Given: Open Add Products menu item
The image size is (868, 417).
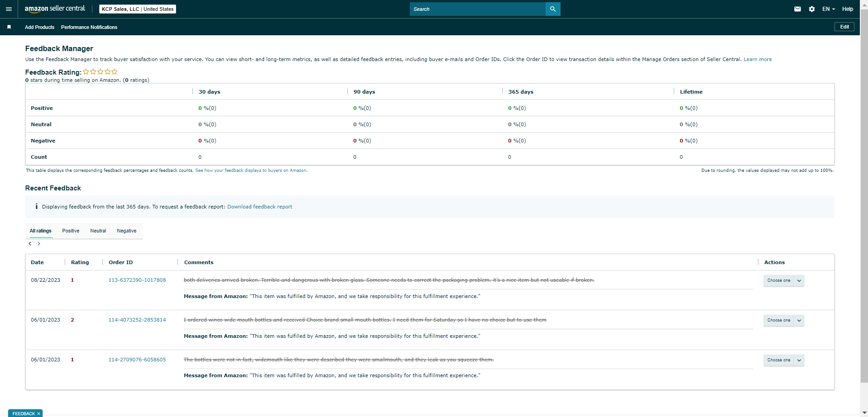Looking at the screenshot, I should coord(39,27).
